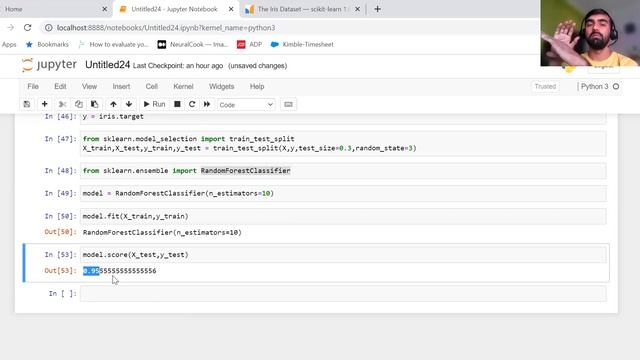Open the View menu

pyautogui.click(x=89, y=87)
